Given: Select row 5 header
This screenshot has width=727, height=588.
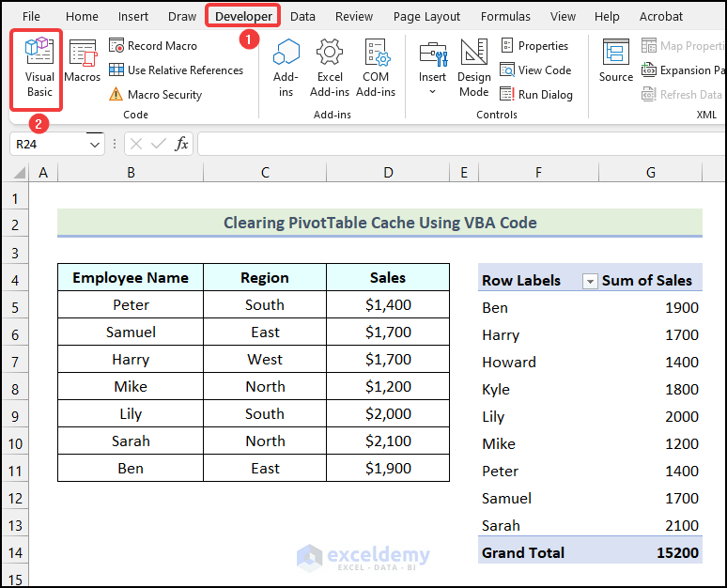Looking at the screenshot, I should (x=15, y=307).
